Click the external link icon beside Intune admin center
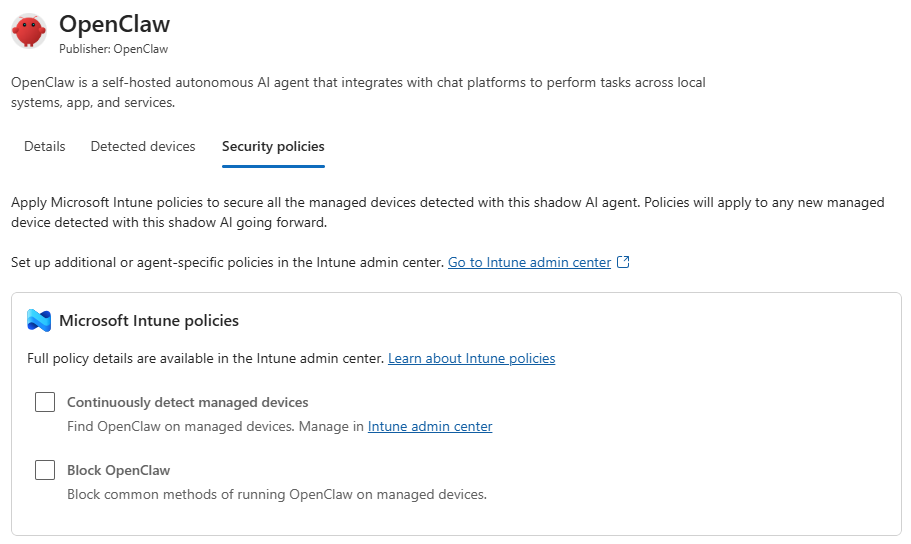911x544 pixels. [623, 262]
